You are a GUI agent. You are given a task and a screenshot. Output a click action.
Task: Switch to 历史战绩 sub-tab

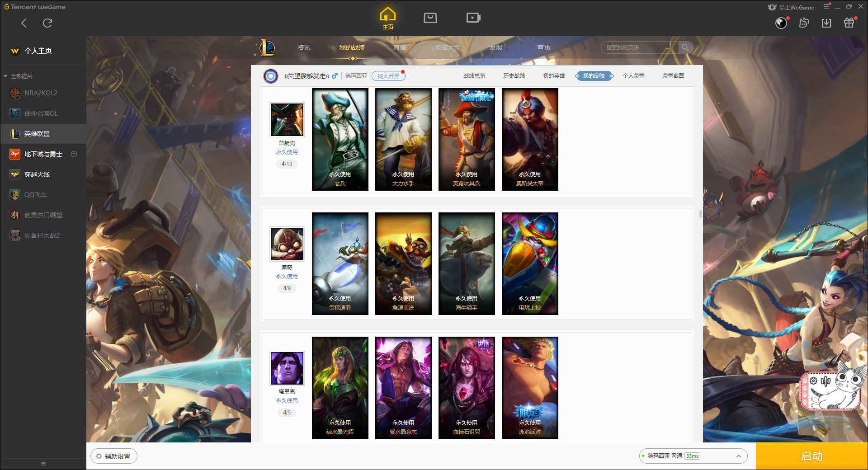click(x=514, y=76)
